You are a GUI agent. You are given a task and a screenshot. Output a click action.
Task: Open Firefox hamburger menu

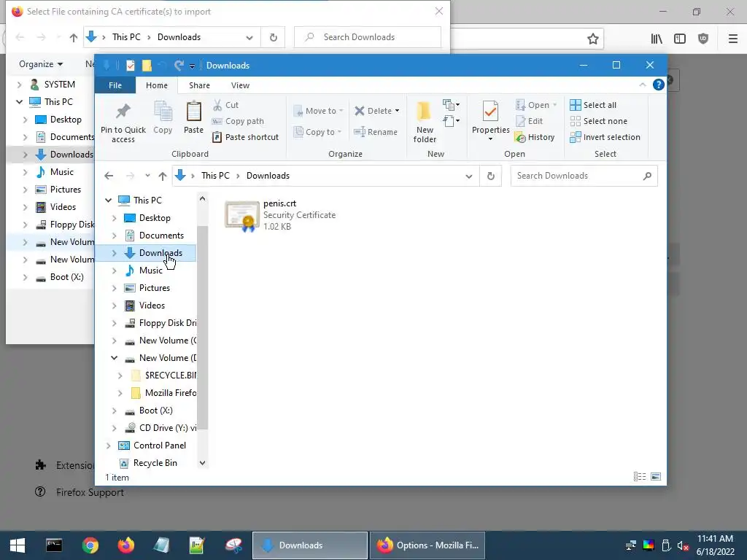pyautogui.click(x=733, y=39)
